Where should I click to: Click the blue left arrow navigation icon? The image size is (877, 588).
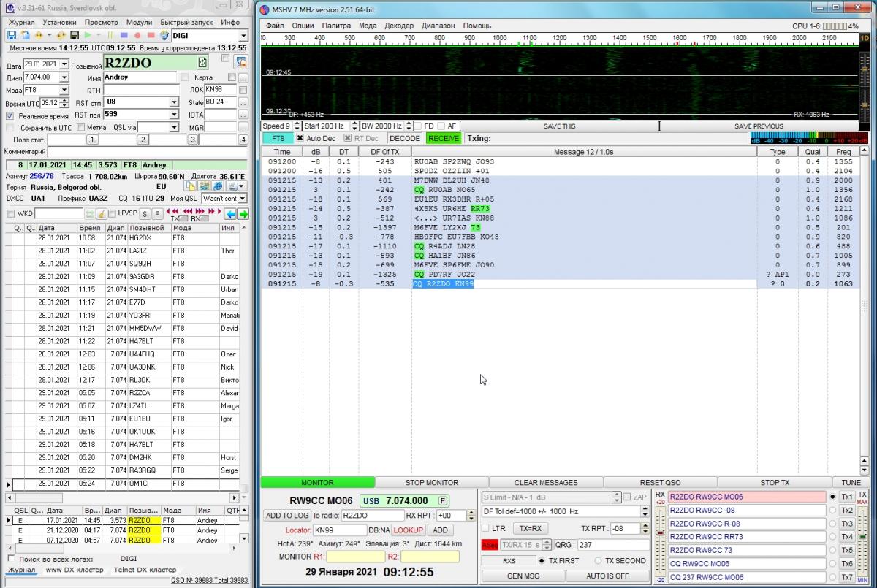click(x=230, y=214)
